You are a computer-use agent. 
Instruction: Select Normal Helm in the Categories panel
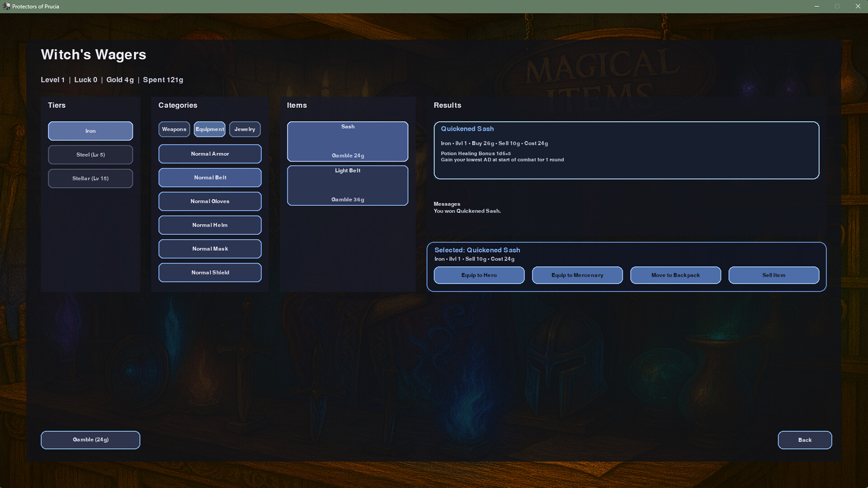(209, 225)
